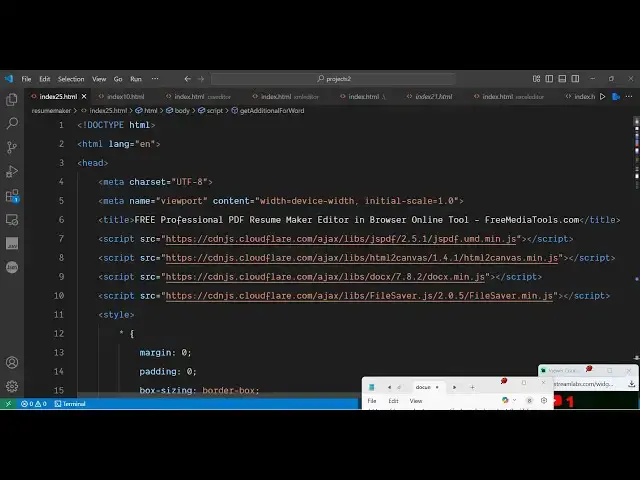The height and width of the screenshot is (480, 640).
Task: Close the index25.html tab
Action: click(84, 97)
